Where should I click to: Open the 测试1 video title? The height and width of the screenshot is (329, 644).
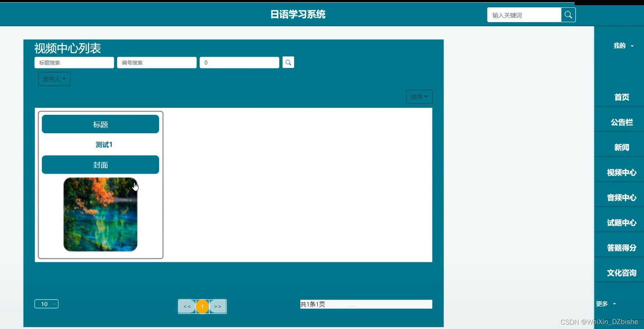(x=104, y=145)
